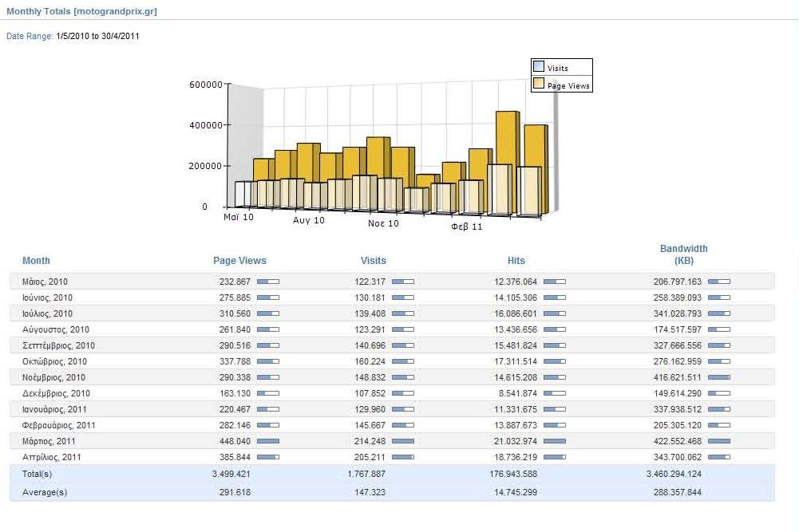Viewport: 799px width, 532px height.
Task: Click the average bandwidth value 288.357.844
Action: 678,492
